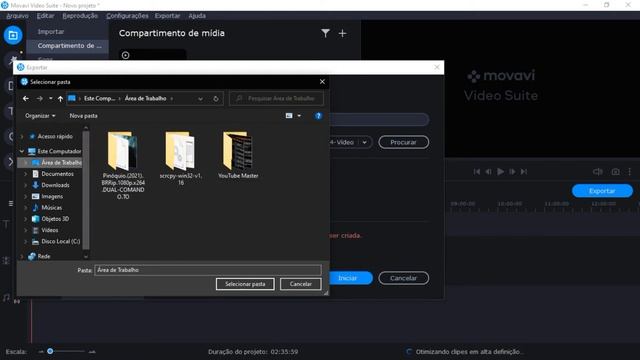Open the Arquivo menu
This screenshot has width=640, height=360.
click(x=17, y=16)
